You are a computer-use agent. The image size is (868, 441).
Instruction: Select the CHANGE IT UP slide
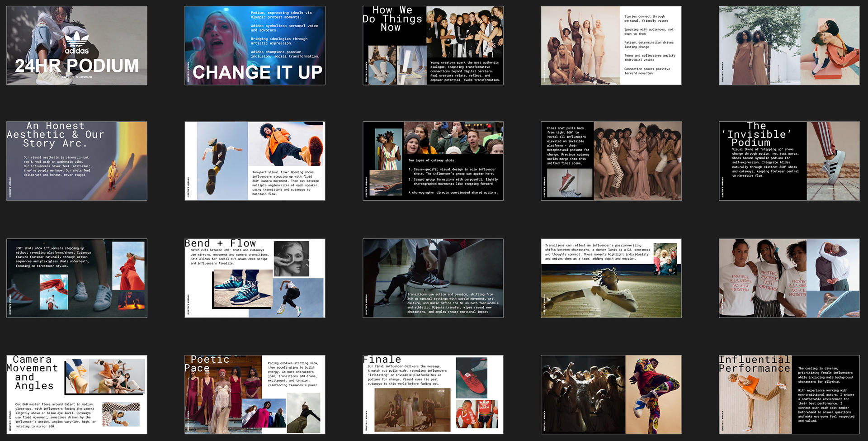click(x=255, y=45)
